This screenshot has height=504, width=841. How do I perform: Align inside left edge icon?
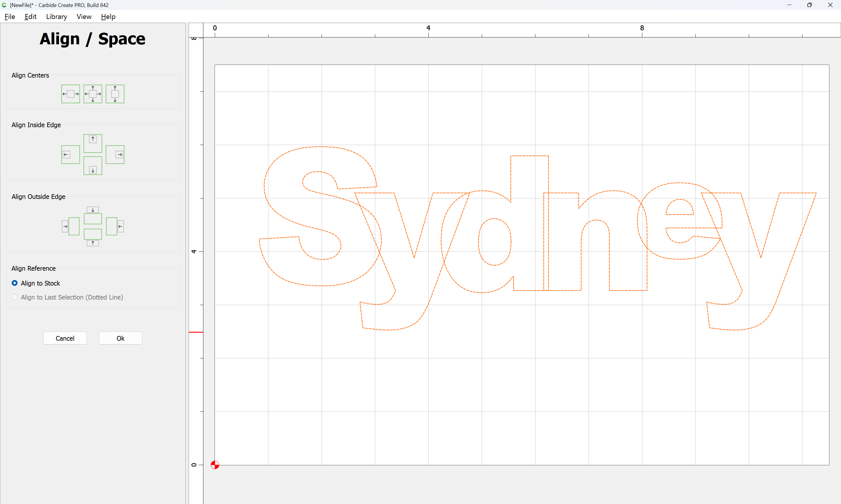pos(70,155)
